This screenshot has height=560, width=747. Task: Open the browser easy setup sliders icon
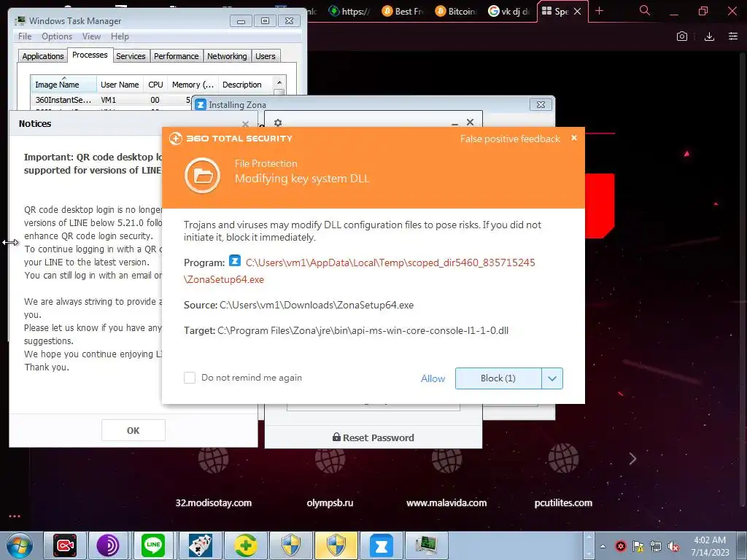tap(733, 36)
